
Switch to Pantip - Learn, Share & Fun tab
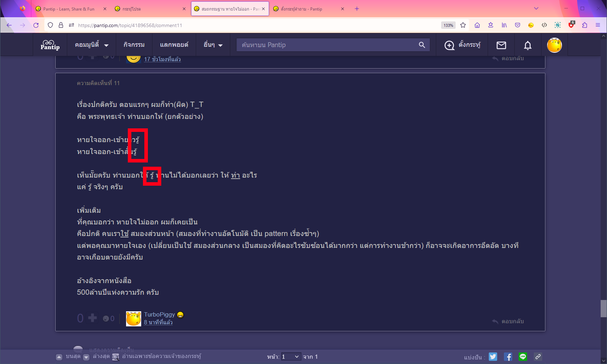[69, 9]
